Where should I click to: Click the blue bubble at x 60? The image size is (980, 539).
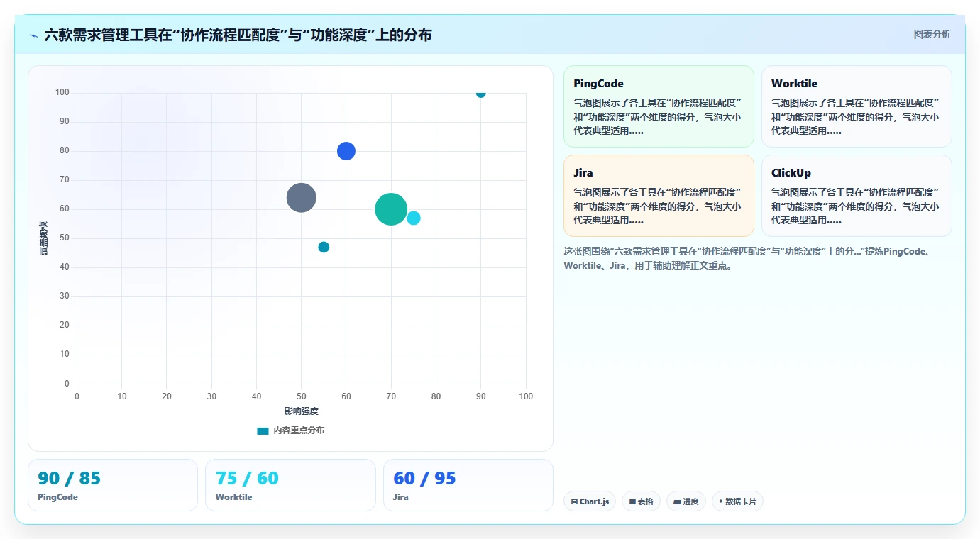coord(346,151)
